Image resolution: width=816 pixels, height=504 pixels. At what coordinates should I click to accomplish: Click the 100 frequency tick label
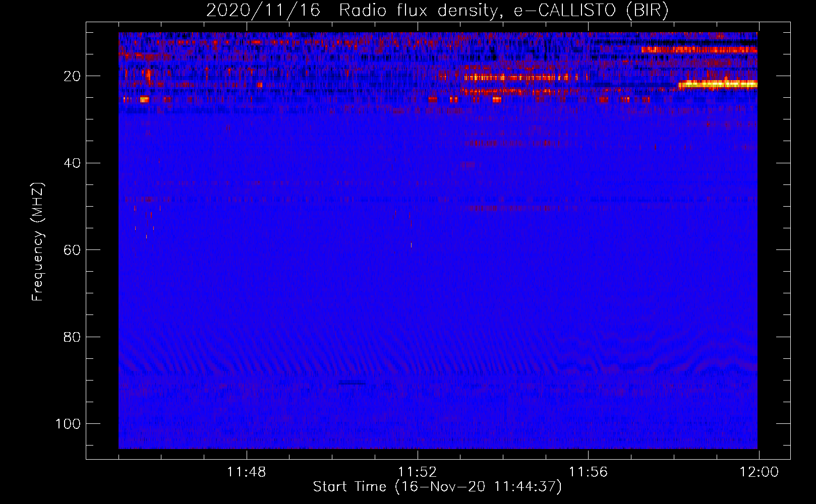click(68, 424)
